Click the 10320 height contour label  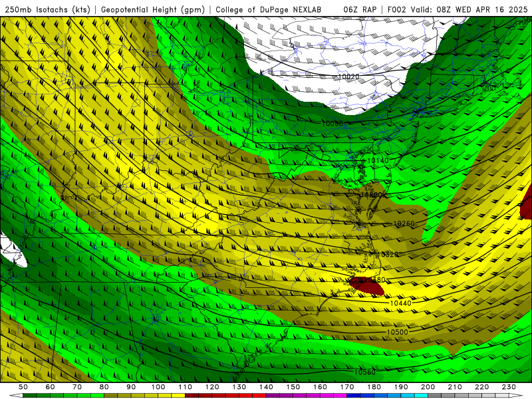(388, 255)
